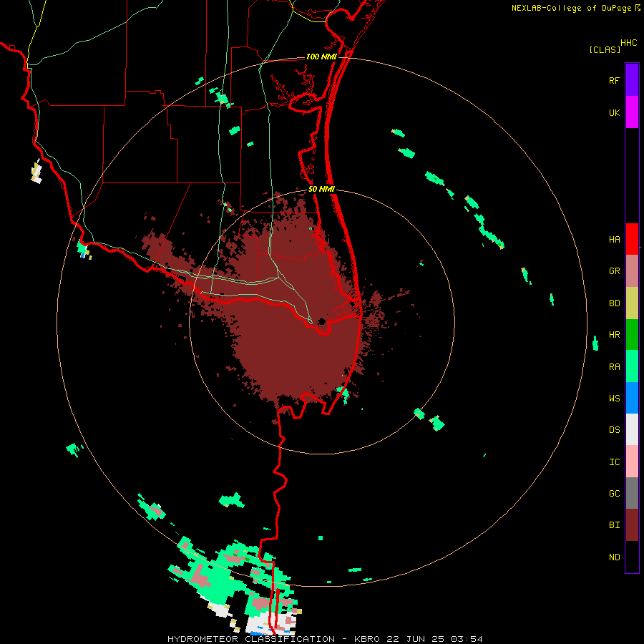Click the "03:54" timestamp text
Screen dimensions: 644x644
[467, 639]
